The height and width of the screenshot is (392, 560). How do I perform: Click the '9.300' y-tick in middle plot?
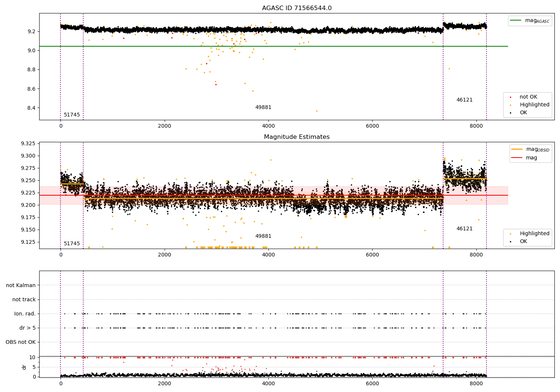click(x=28, y=156)
